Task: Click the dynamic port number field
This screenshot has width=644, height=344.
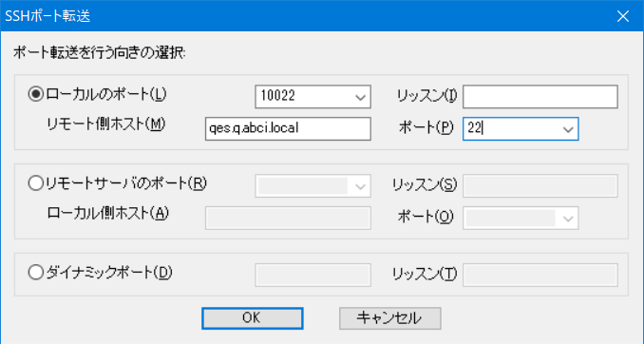Action: [313, 275]
